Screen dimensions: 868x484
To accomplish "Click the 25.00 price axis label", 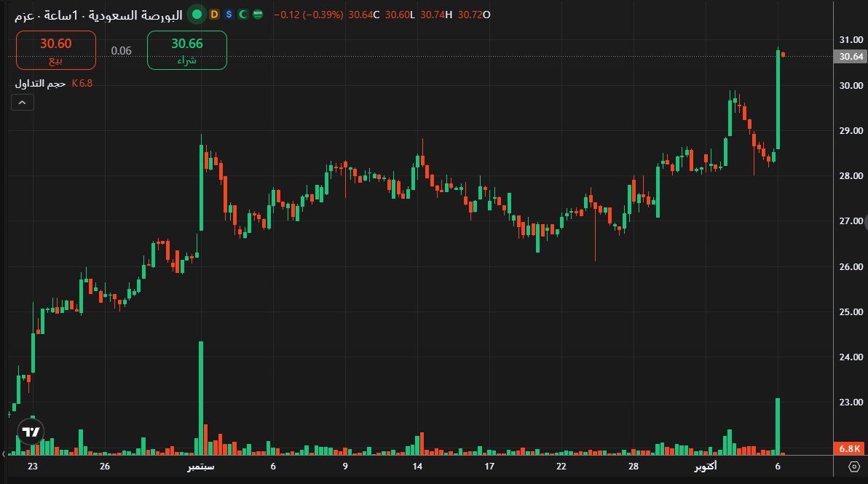I will (851, 312).
